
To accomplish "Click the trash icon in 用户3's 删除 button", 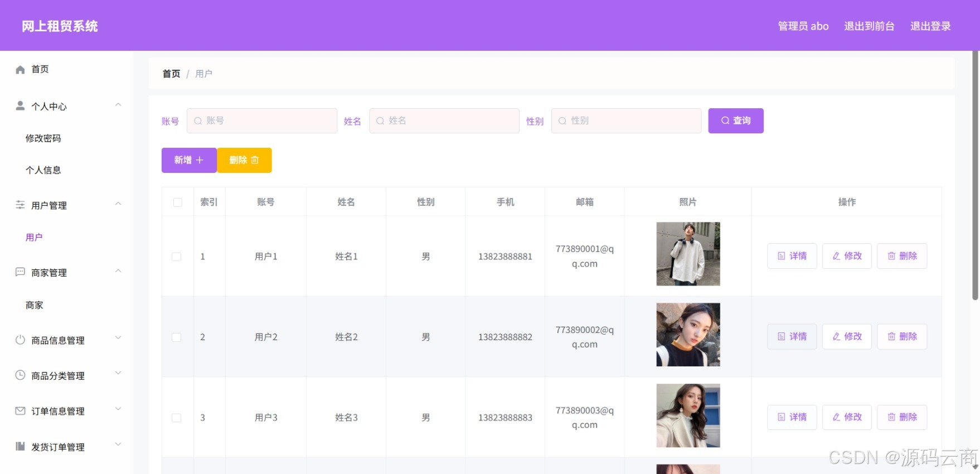I will 891,417.
